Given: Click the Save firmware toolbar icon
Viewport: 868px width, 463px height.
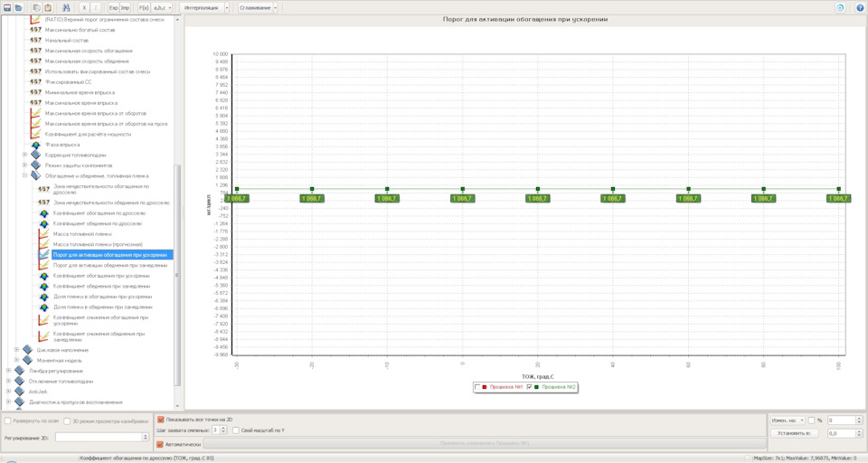Looking at the screenshot, I should pos(7,8).
